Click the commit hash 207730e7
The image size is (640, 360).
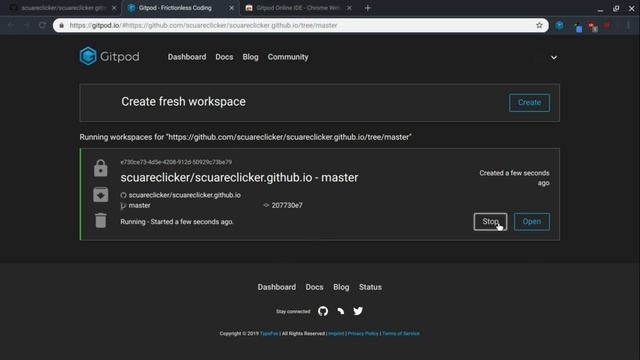coord(287,205)
